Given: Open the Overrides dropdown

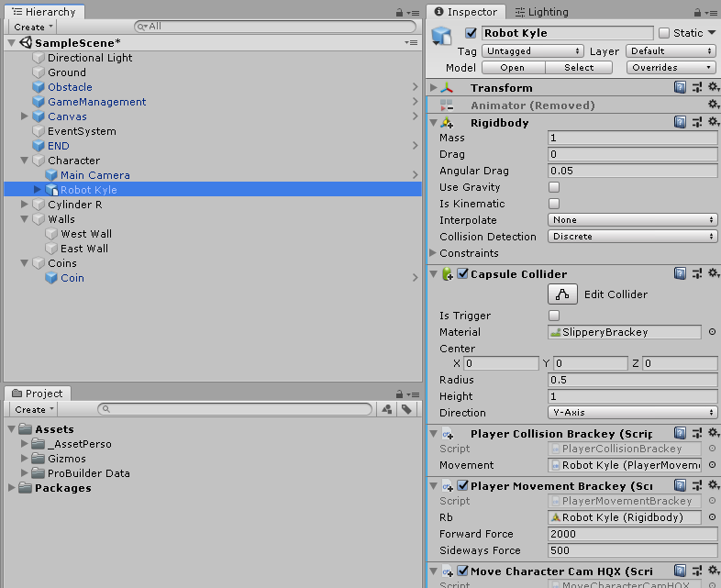Looking at the screenshot, I should click(671, 68).
